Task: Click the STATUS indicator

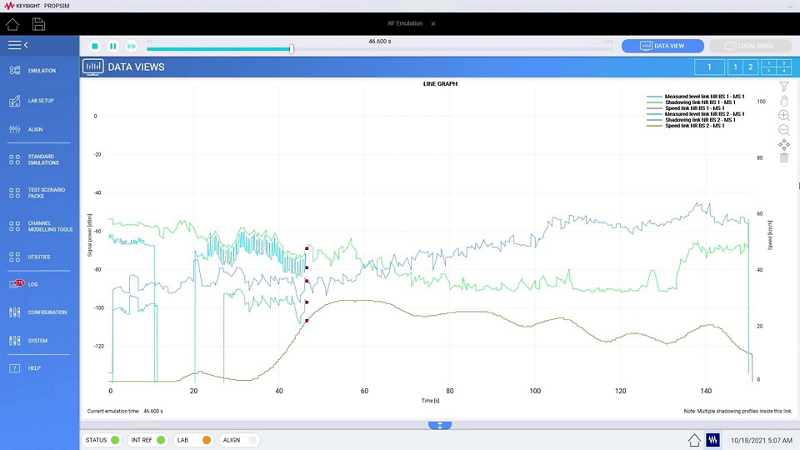Action: tap(102, 440)
